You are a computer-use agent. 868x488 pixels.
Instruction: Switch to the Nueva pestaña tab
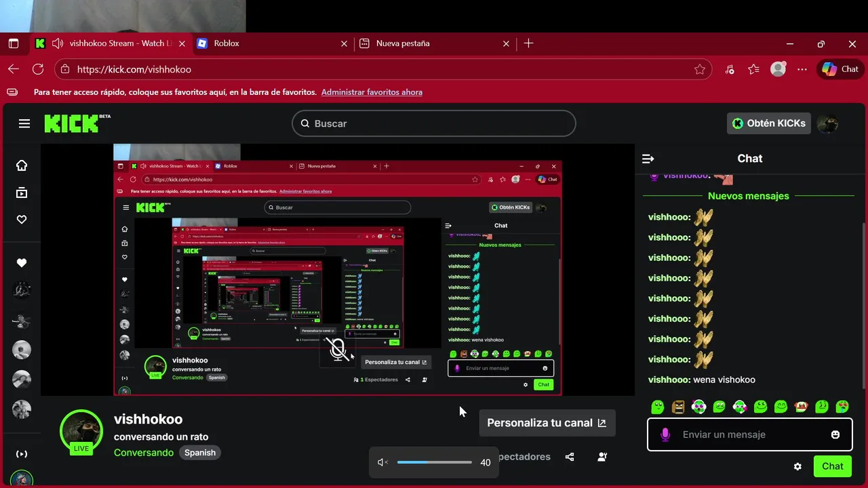click(x=435, y=43)
